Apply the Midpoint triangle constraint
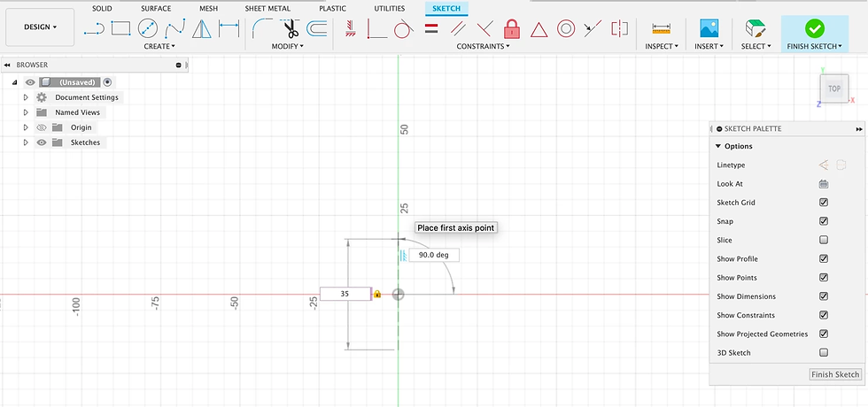 click(x=539, y=28)
